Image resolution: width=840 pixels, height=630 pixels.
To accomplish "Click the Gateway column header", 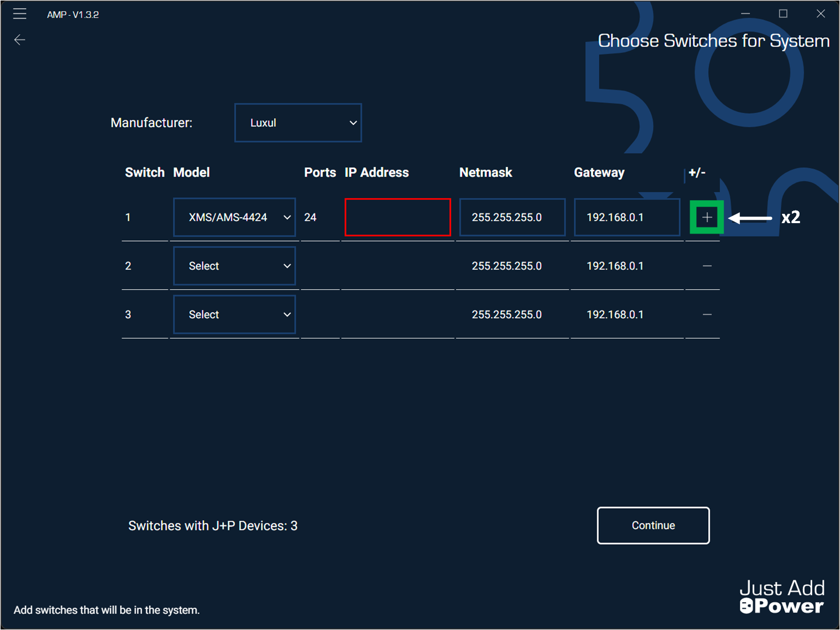I will [x=599, y=172].
